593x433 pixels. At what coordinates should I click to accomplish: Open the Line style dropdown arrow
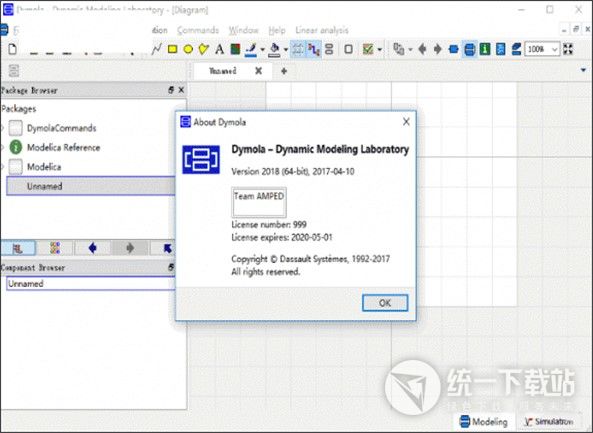(262, 50)
